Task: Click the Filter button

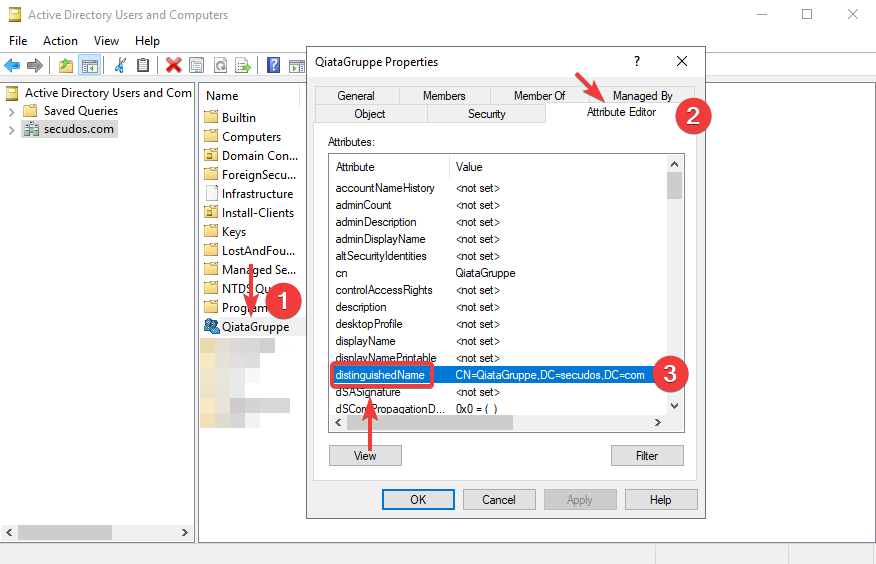Action: click(x=647, y=455)
